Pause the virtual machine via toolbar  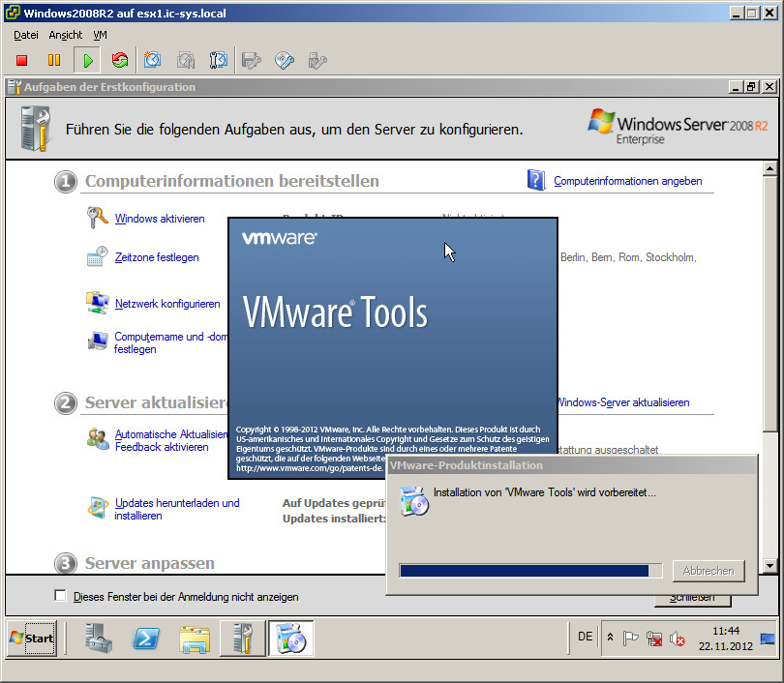coord(54,61)
